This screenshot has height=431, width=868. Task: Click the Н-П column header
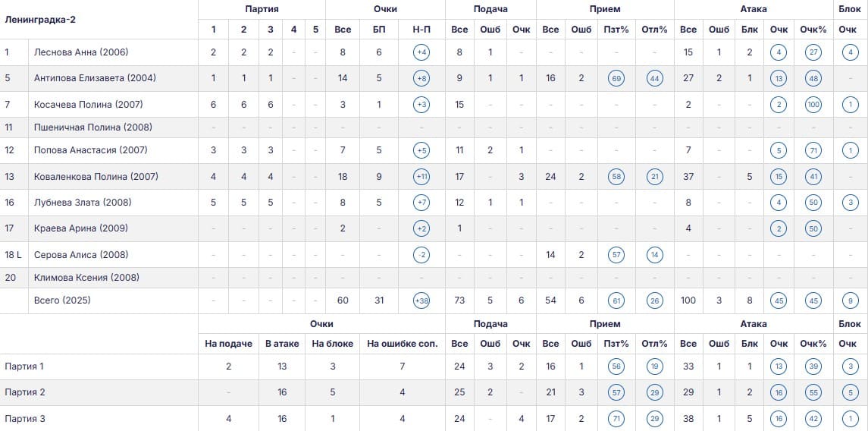point(421,30)
